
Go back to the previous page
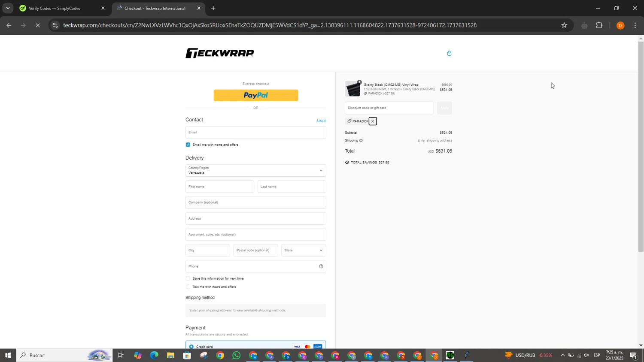(9, 25)
